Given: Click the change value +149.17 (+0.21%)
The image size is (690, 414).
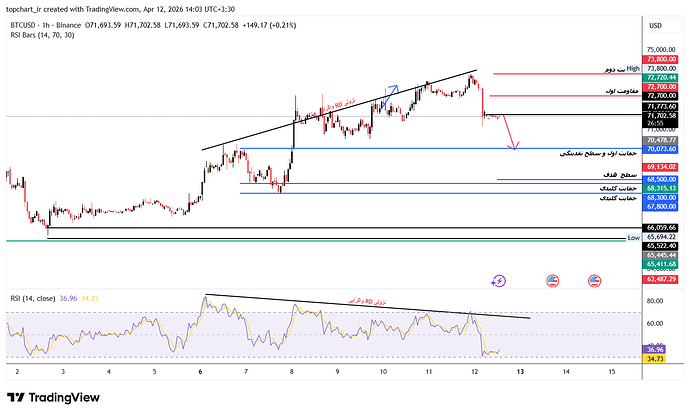Looking at the screenshot, I should [x=269, y=25].
